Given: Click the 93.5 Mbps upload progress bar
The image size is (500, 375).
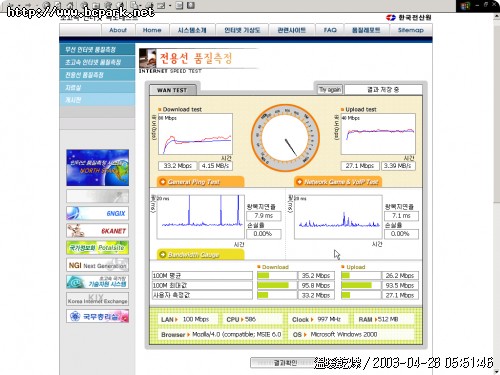Looking at the screenshot, I should (x=361, y=285).
